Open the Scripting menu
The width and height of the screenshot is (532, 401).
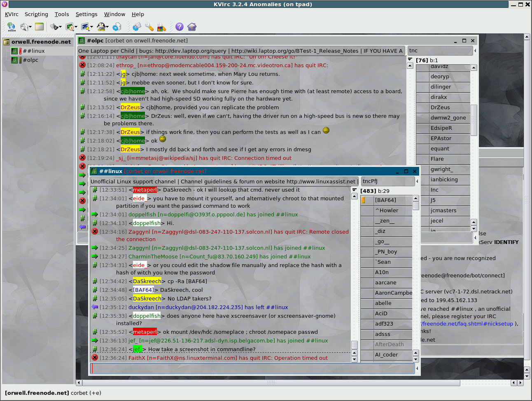(36, 14)
